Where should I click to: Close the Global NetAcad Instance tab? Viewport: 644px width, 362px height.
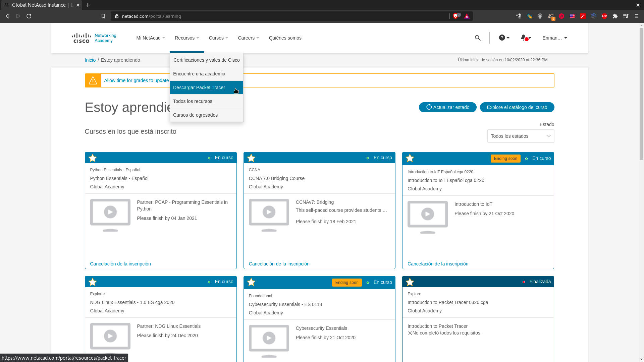[x=78, y=5]
